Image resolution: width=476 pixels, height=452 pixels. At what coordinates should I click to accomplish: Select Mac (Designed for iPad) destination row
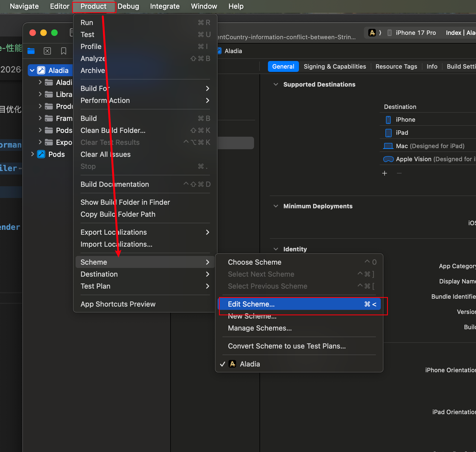(x=428, y=146)
